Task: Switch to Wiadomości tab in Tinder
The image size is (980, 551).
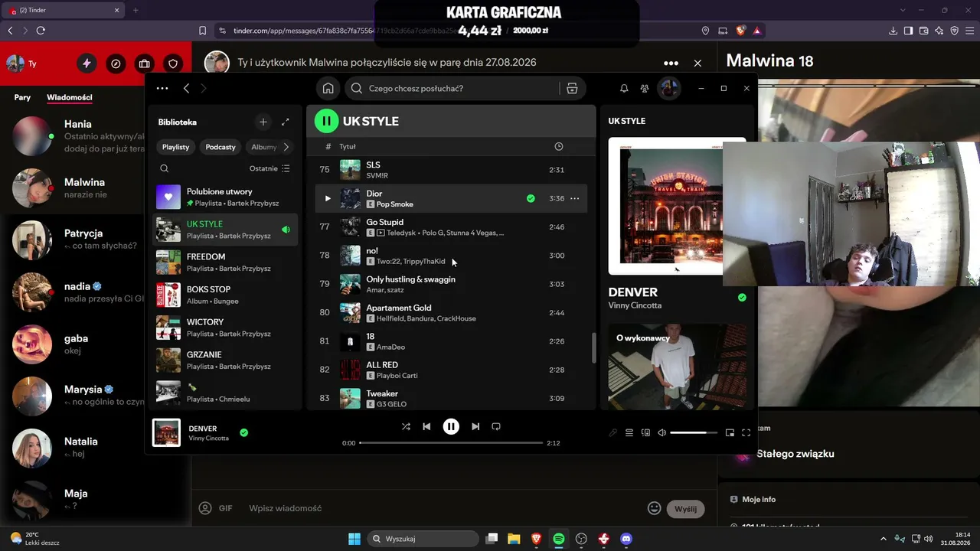Action: [x=70, y=97]
